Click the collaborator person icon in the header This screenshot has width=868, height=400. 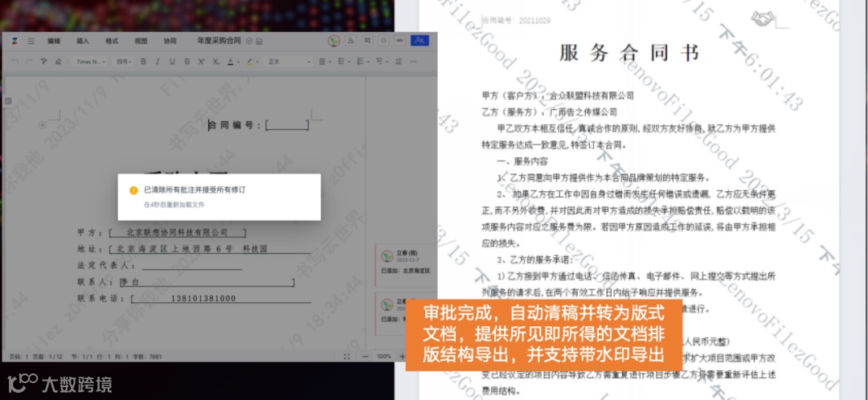[351, 40]
